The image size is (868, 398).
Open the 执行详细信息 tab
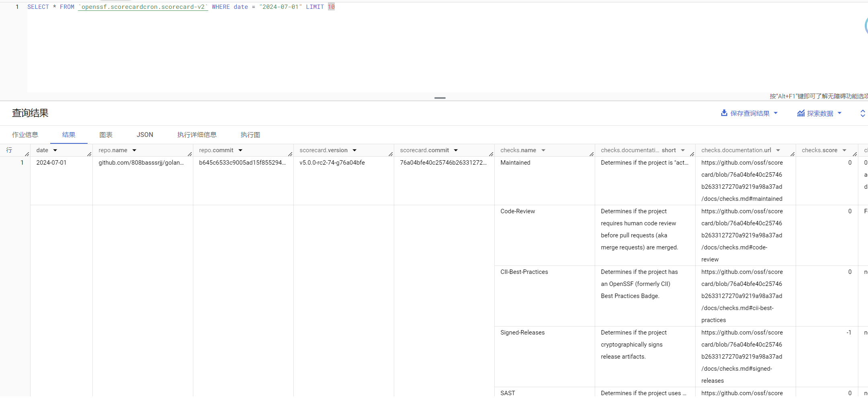pyautogui.click(x=197, y=135)
